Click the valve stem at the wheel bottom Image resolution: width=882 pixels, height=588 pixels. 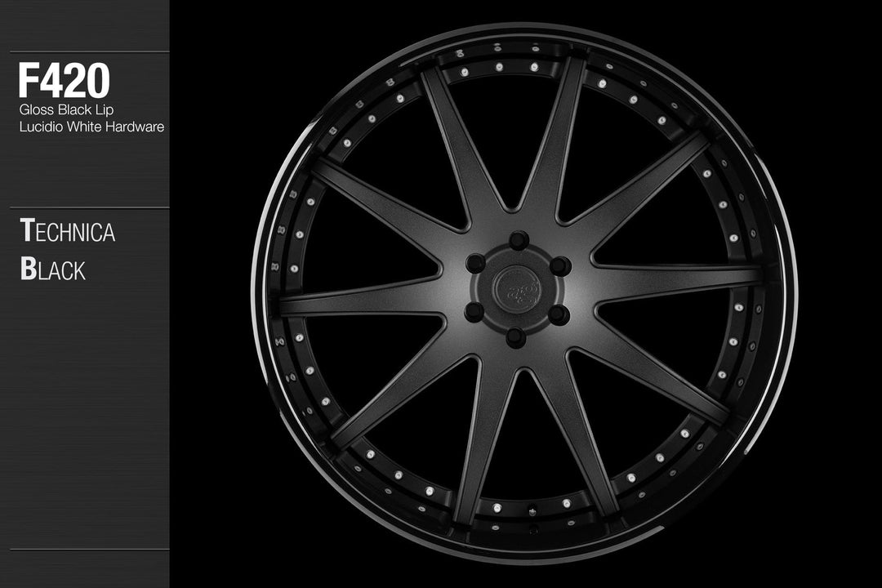point(532,513)
